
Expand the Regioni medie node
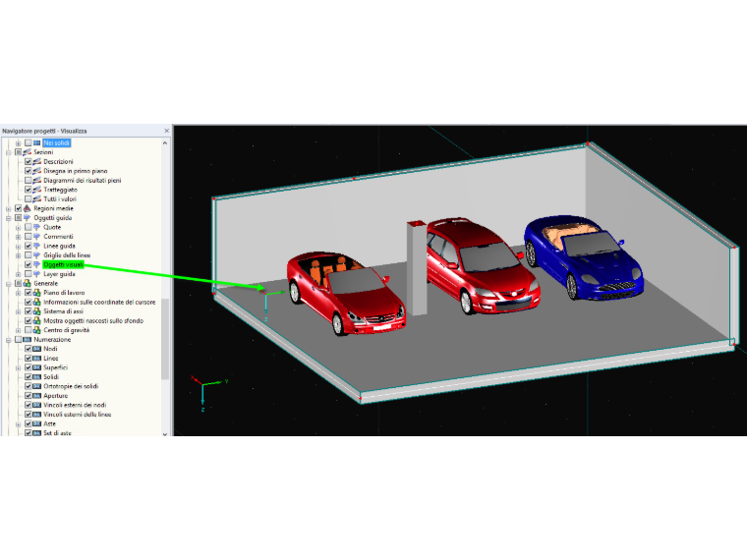9,208
